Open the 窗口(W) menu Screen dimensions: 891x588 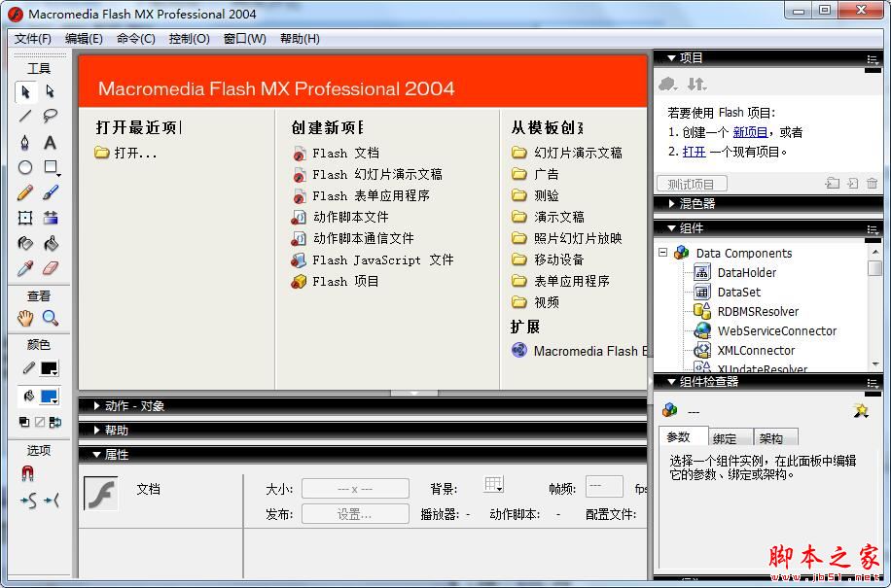(244, 39)
